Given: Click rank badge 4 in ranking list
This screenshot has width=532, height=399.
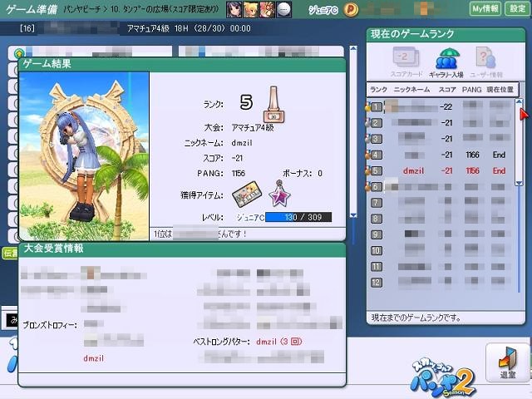Looking at the screenshot, I should click(x=375, y=155).
